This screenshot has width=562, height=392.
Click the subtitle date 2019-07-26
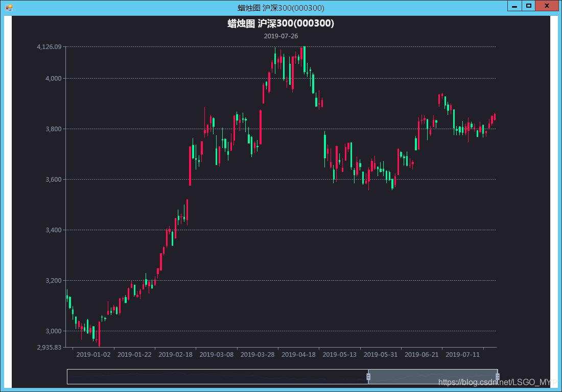[281, 36]
